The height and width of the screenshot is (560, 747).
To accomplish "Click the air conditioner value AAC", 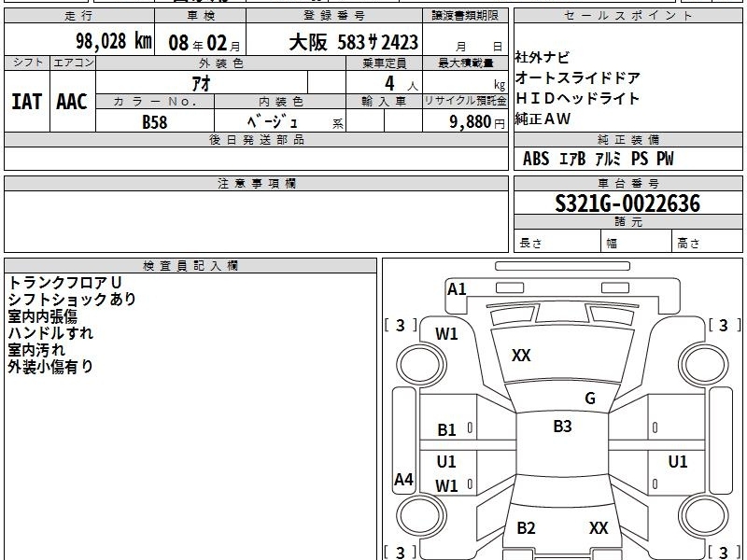I will (x=72, y=102).
